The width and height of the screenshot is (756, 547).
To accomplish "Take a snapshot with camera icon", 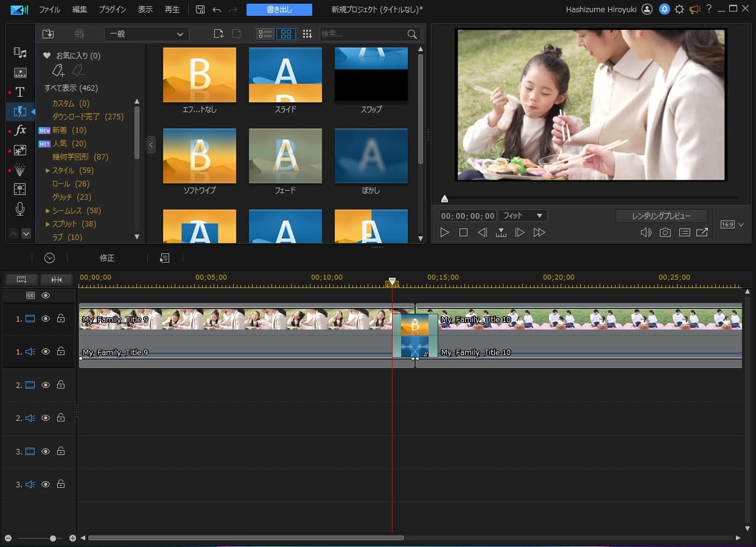I will tap(665, 233).
